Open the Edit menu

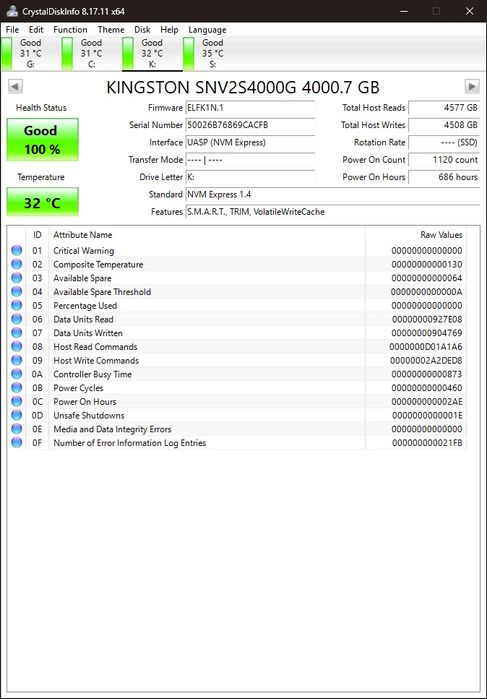point(36,29)
